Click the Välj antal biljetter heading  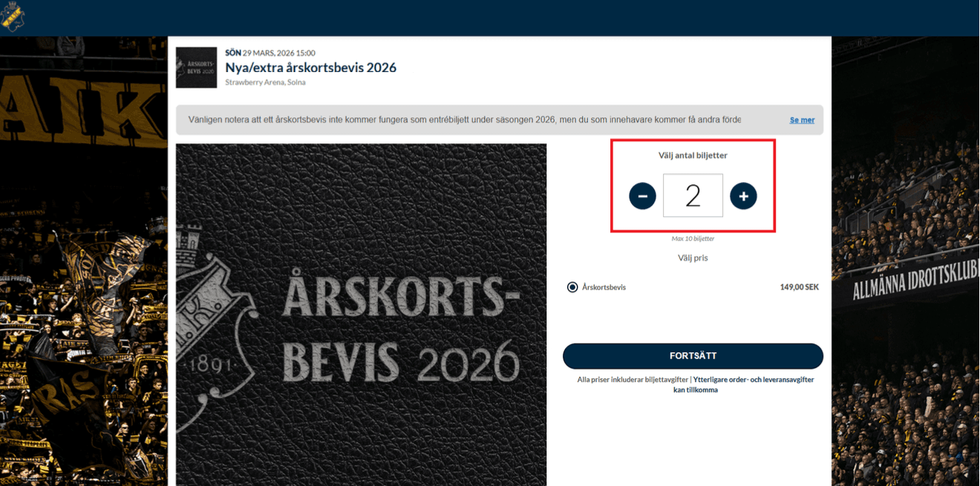(x=693, y=155)
